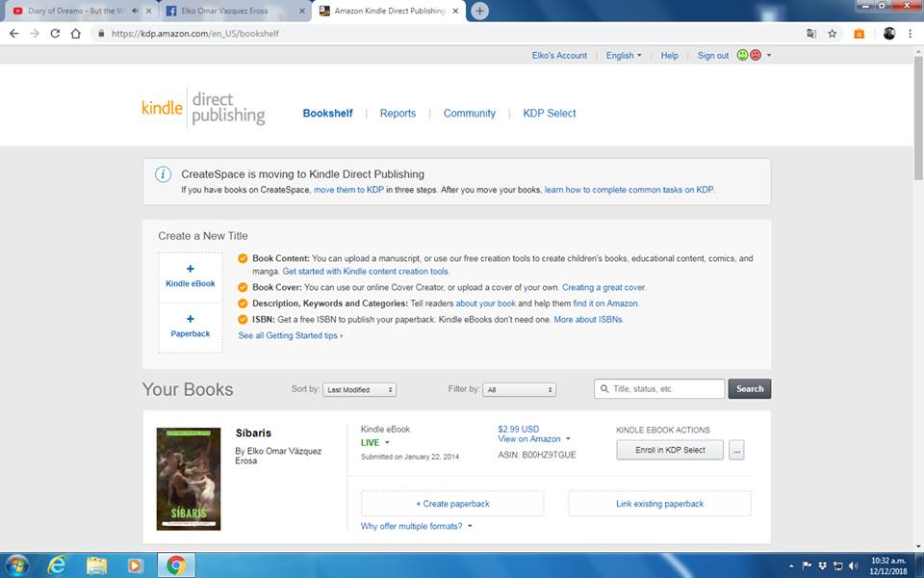Open the Google Translate icon in address bar
The height and width of the screenshot is (578, 924).
(811, 33)
